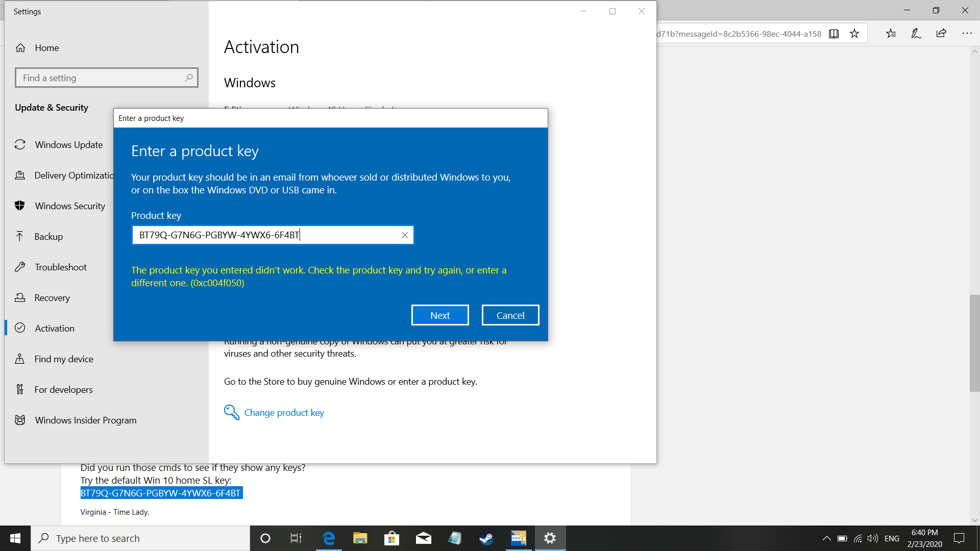This screenshot has height=551, width=980.
Task: Click the Share icon in Edge
Action: [x=941, y=34]
